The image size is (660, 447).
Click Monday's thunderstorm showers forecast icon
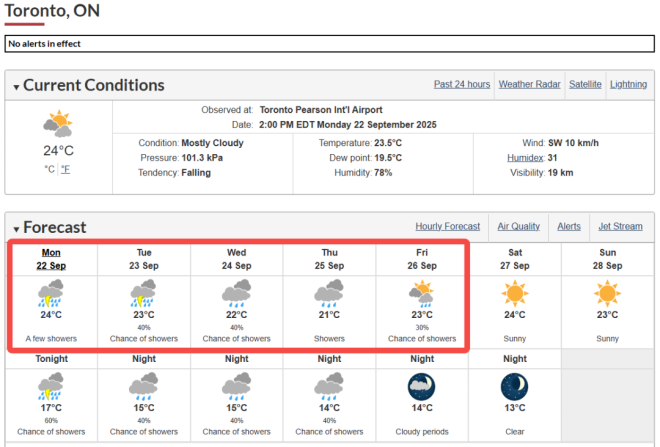tap(51, 294)
